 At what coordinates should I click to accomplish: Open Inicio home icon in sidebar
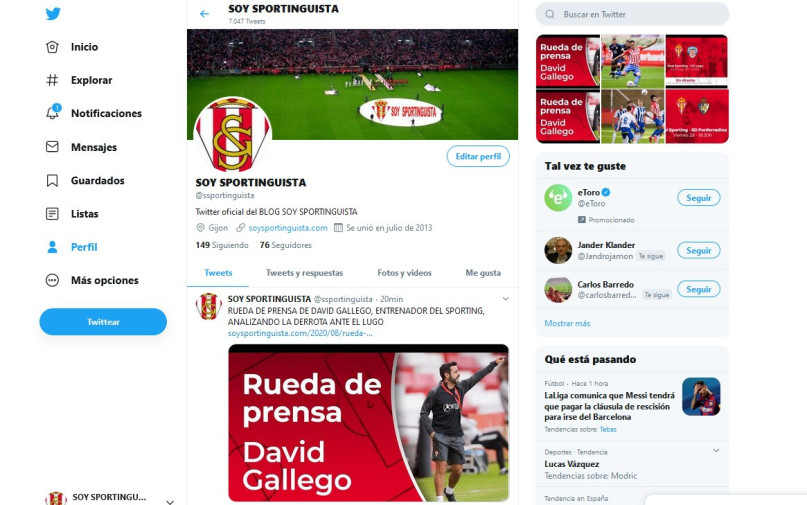coord(52,47)
